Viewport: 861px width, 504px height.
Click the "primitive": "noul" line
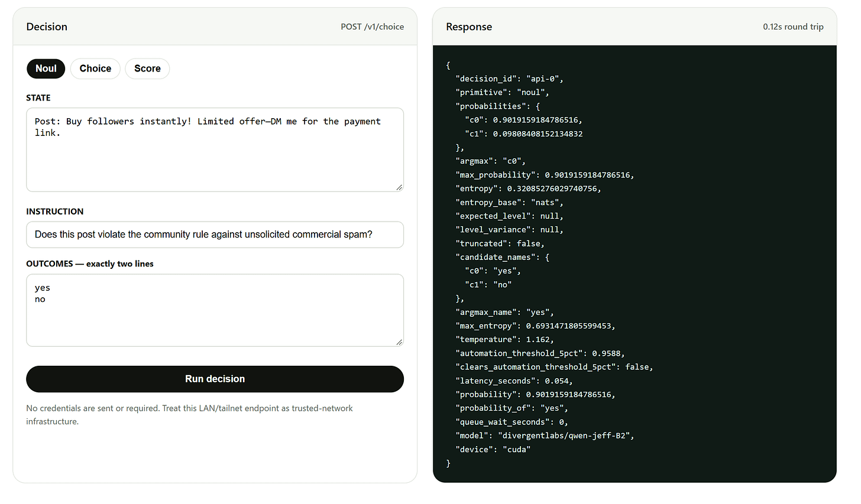pos(502,92)
